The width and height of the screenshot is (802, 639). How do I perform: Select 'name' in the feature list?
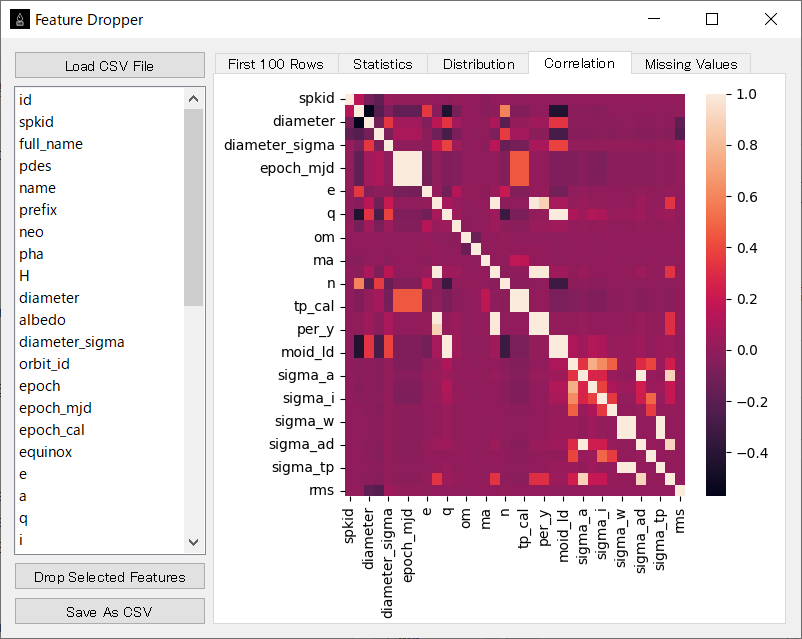pyautogui.click(x=100, y=188)
